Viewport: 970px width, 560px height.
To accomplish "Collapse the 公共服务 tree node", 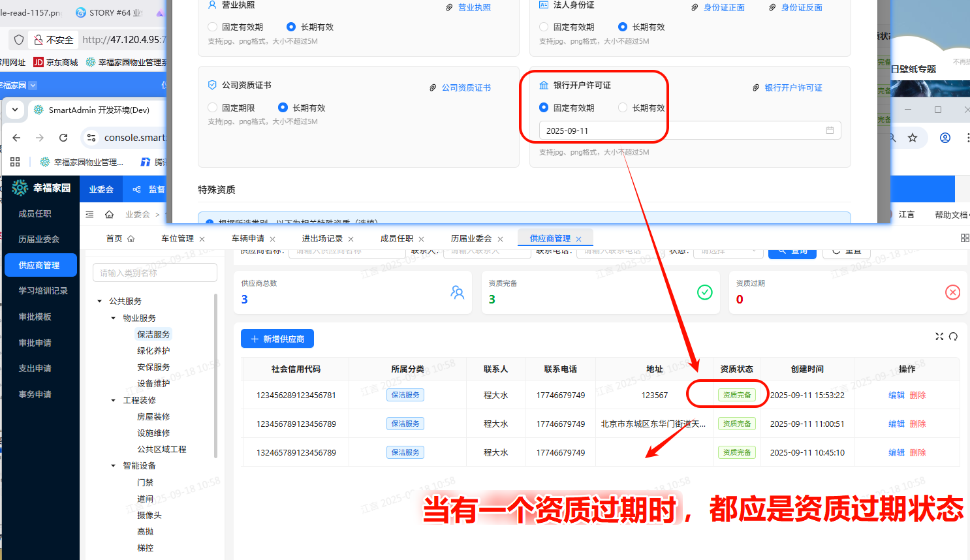I will pos(100,302).
